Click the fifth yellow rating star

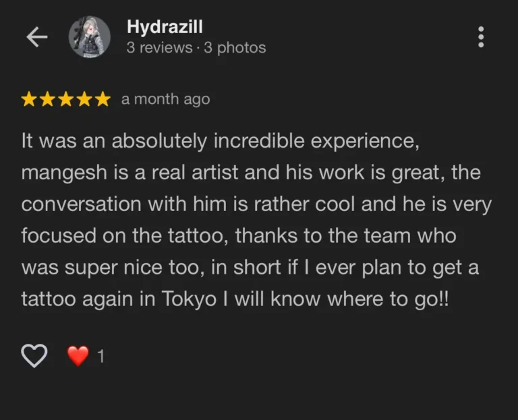pos(102,100)
